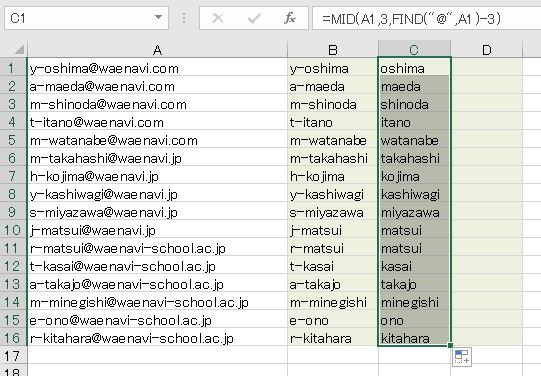Click the Select All corner triangle
The height and width of the screenshot is (376, 541).
[x=19, y=50]
